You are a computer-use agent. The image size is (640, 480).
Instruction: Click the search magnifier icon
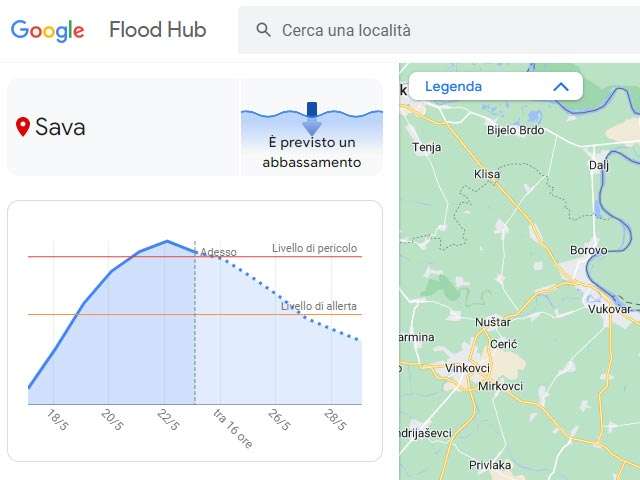[264, 30]
